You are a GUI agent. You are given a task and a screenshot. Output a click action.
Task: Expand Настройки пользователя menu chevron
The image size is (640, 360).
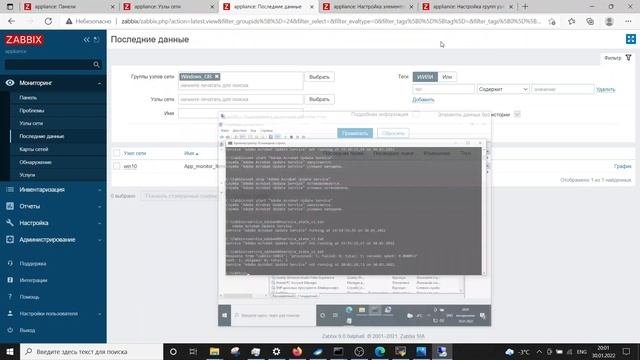(x=100, y=313)
